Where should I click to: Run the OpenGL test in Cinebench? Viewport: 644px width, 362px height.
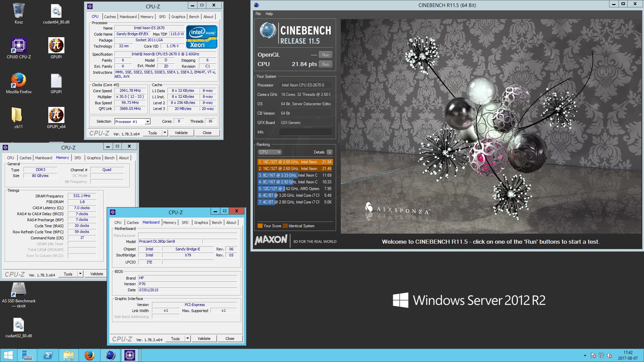pos(325,55)
